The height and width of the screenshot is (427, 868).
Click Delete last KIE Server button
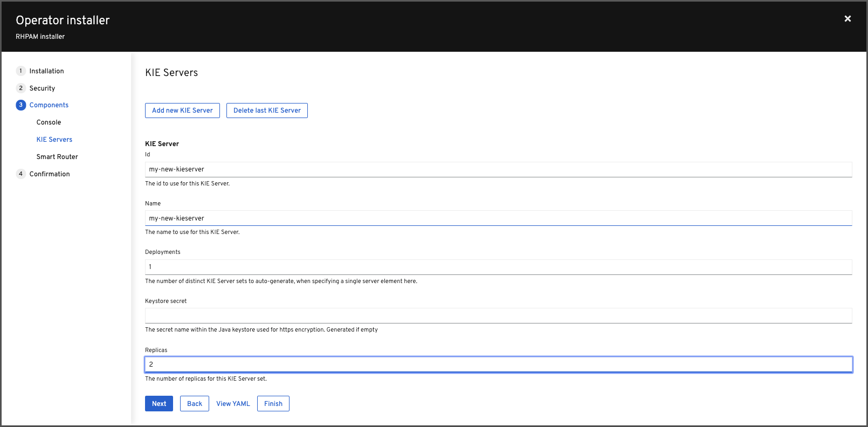pyautogui.click(x=267, y=111)
